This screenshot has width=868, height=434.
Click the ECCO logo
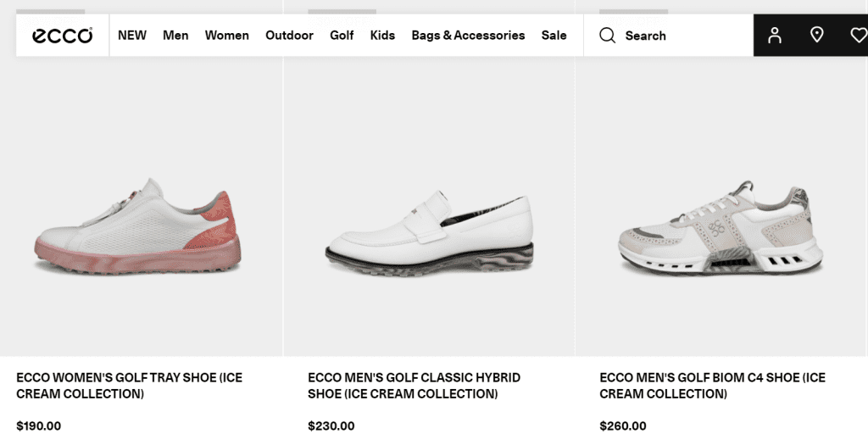[x=62, y=36]
